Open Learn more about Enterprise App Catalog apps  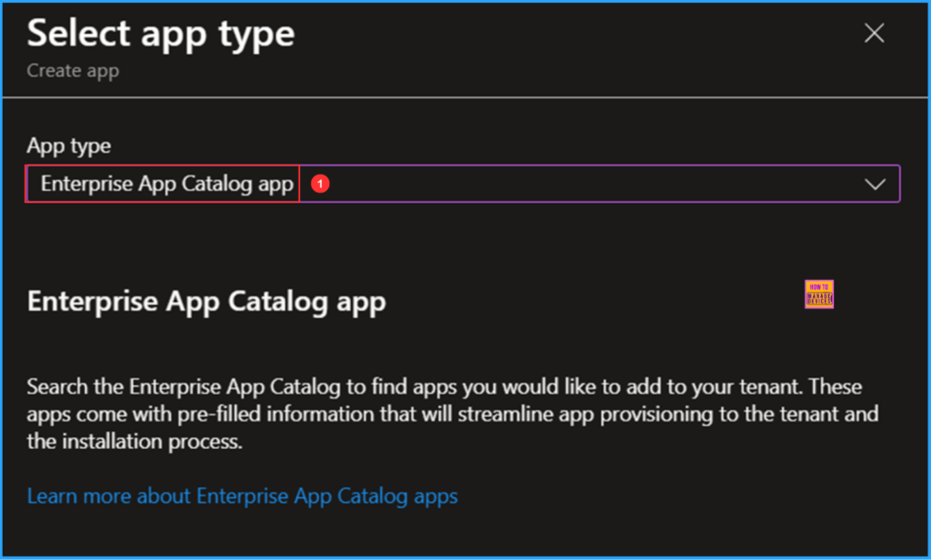tap(243, 495)
